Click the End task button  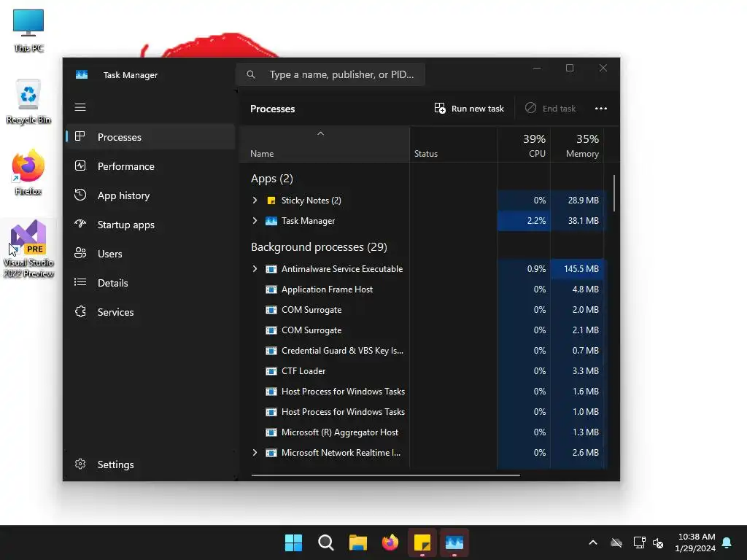click(550, 109)
